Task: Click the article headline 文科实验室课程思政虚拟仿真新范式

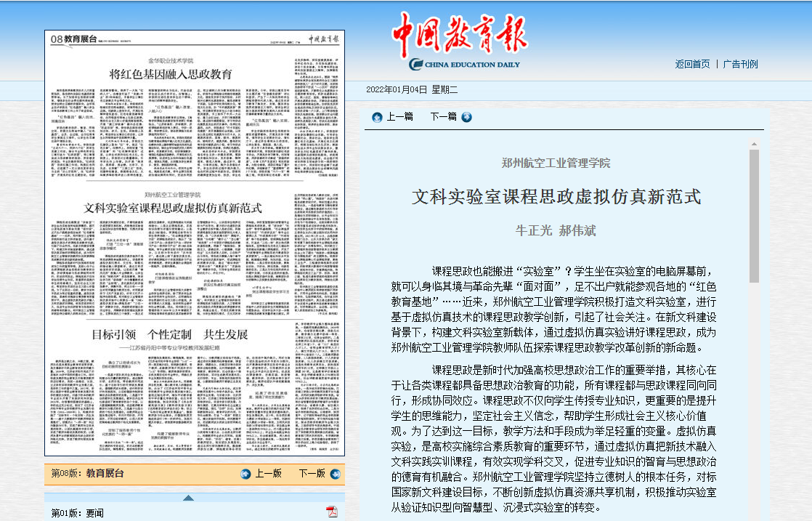Action: pos(556,197)
